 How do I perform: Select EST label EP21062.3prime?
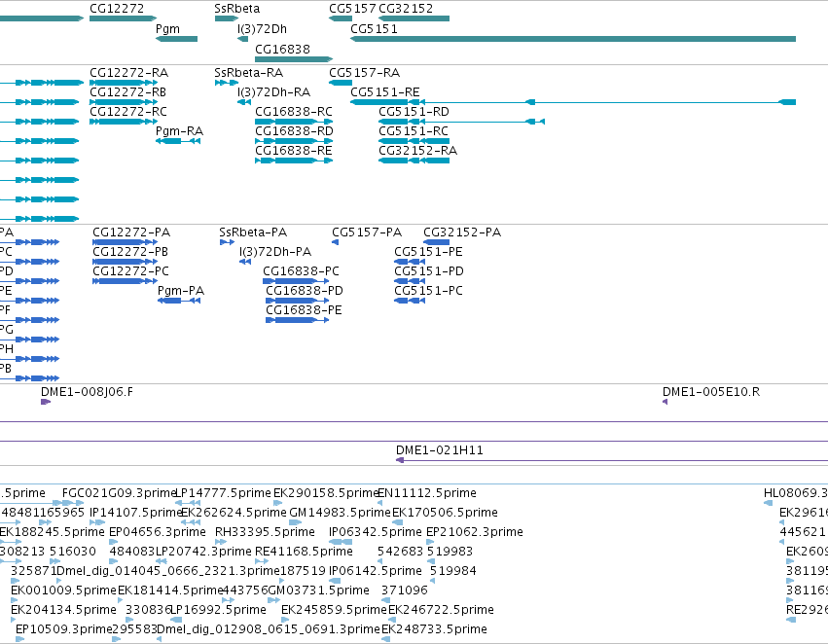point(475,532)
